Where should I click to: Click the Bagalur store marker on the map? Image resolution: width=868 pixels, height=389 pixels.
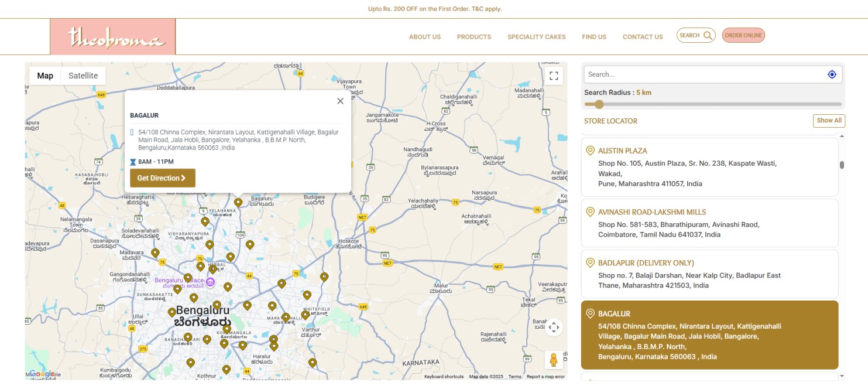tap(237, 202)
